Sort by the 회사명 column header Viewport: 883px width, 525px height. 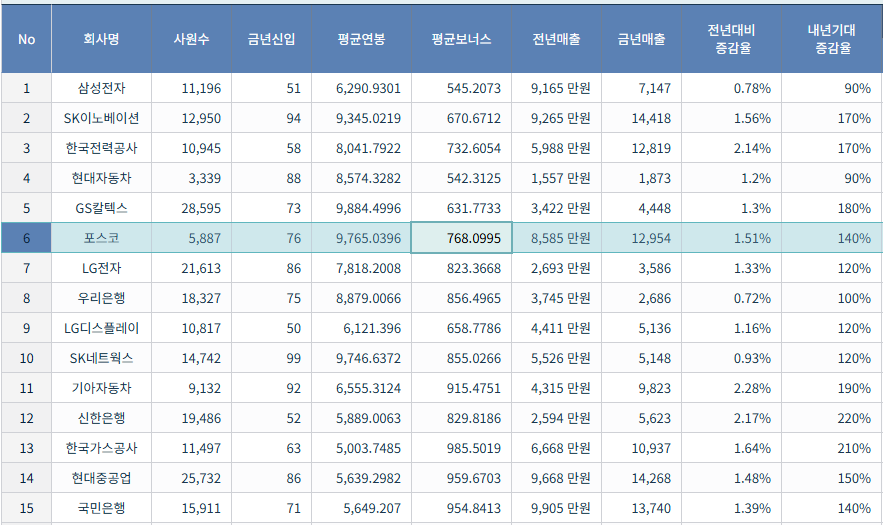(x=101, y=39)
